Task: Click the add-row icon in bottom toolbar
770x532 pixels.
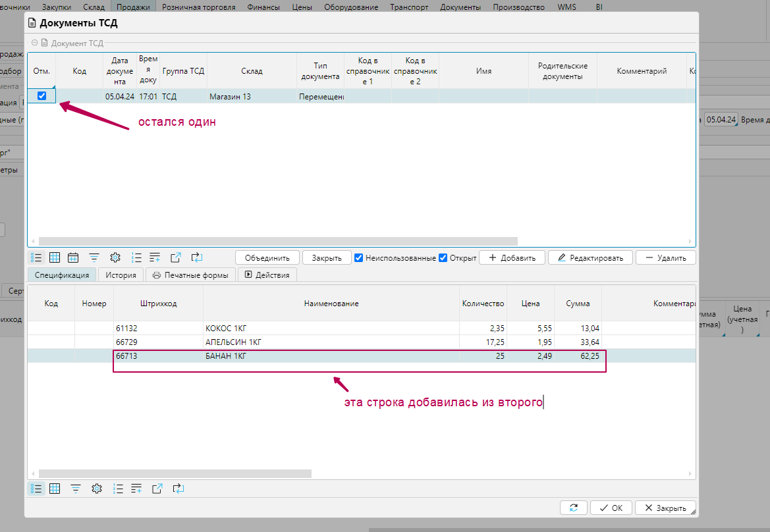Action: point(136,489)
